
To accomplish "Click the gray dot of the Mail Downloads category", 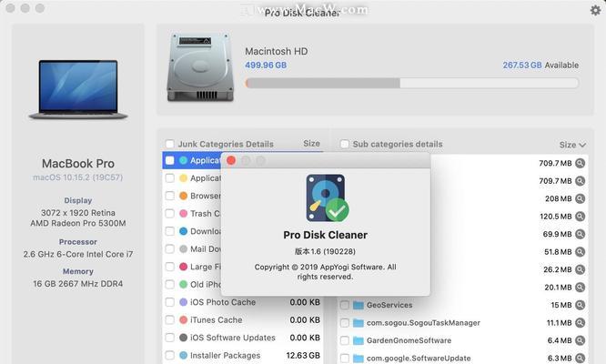I will (x=184, y=249).
